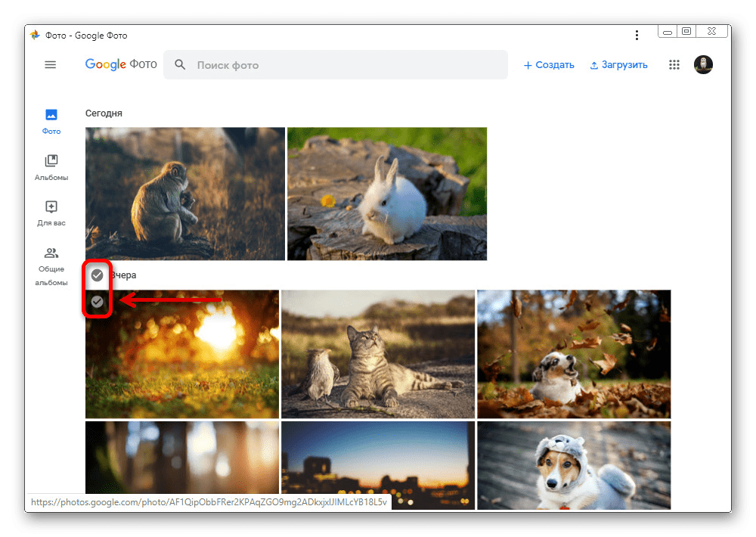The height and width of the screenshot is (537, 756).
Task: Tick the checkbox on sunset grass photo
Action: coord(97,303)
